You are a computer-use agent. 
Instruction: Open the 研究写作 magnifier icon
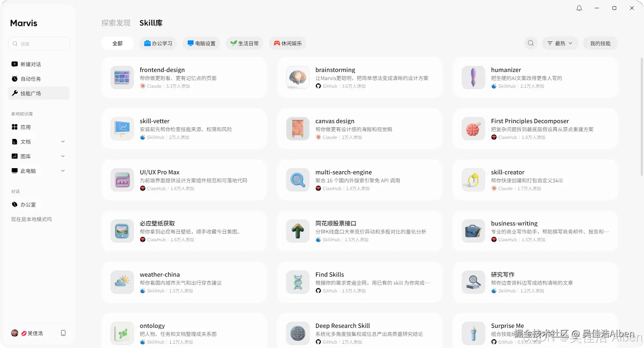pyautogui.click(x=473, y=282)
